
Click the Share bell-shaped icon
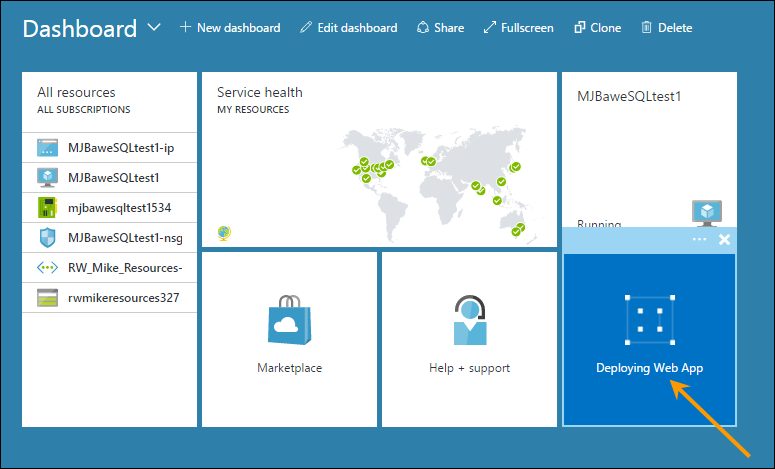pos(423,27)
